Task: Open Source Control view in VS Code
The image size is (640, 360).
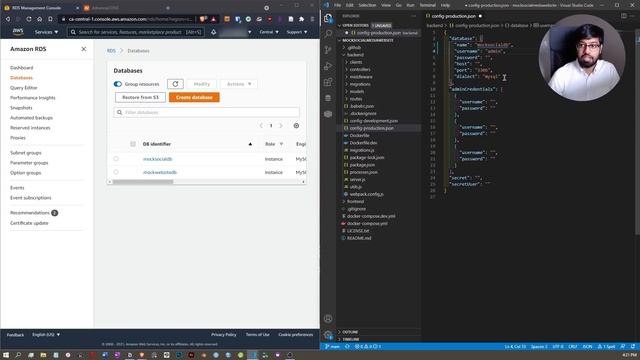Action: (328, 50)
